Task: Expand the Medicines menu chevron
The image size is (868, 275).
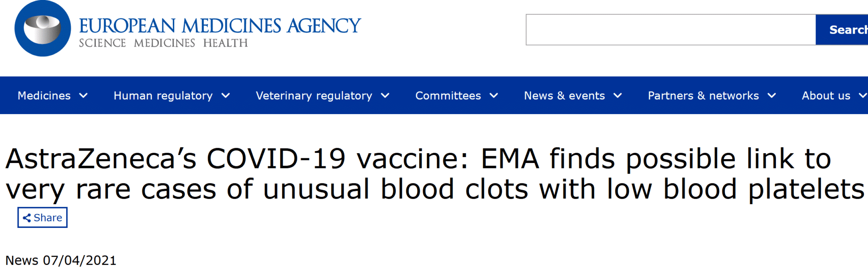Action: click(83, 96)
